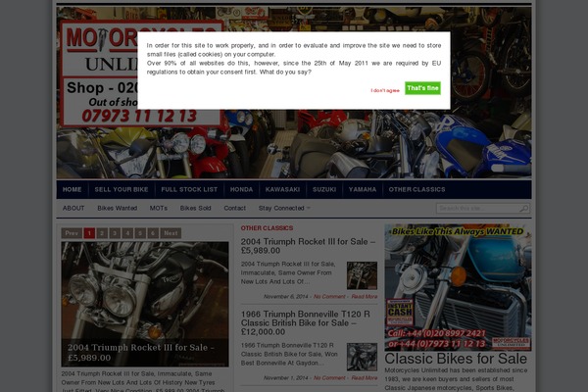Image resolution: width=588 pixels, height=392 pixels.
Task: Advance the slider with Next
Action: tap(171, 233)
